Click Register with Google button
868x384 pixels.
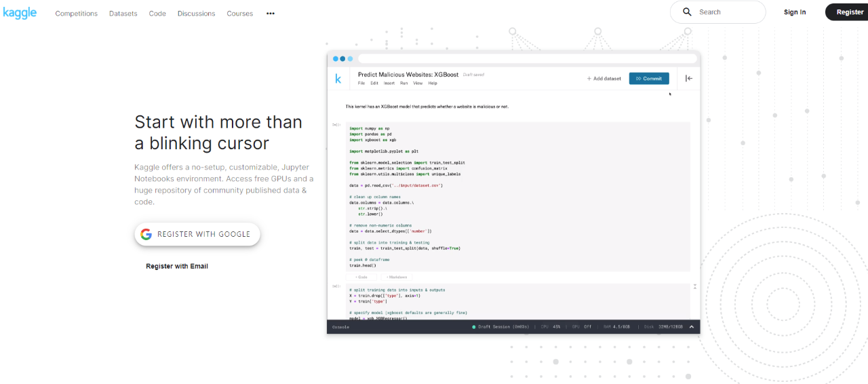(197, 234)
